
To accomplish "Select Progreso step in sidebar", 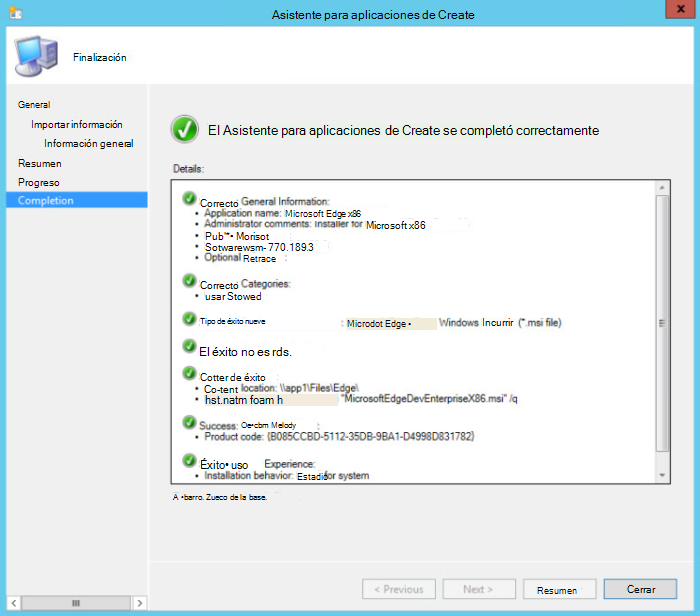I will click(39, 183).
